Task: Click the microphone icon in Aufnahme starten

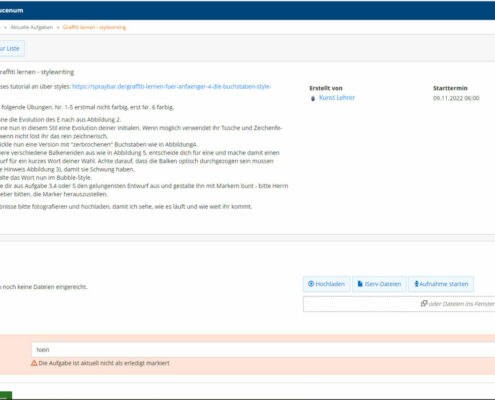Action: 416,284
